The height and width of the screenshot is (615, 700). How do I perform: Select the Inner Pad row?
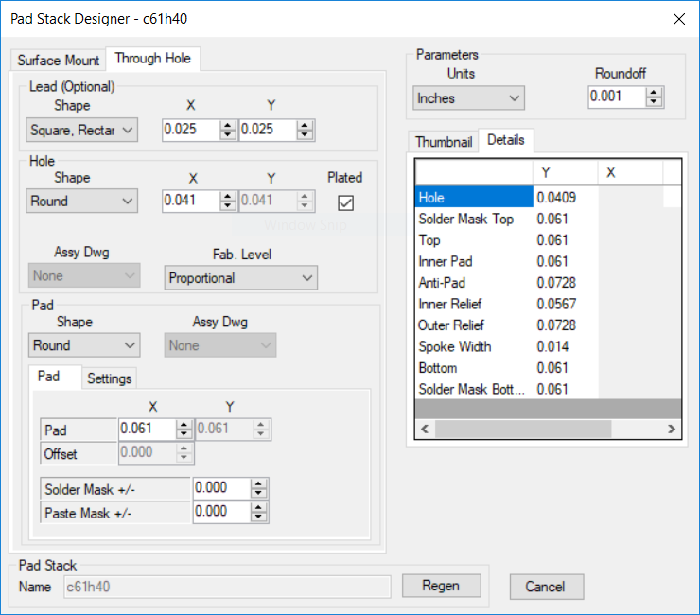pos(474,261)
